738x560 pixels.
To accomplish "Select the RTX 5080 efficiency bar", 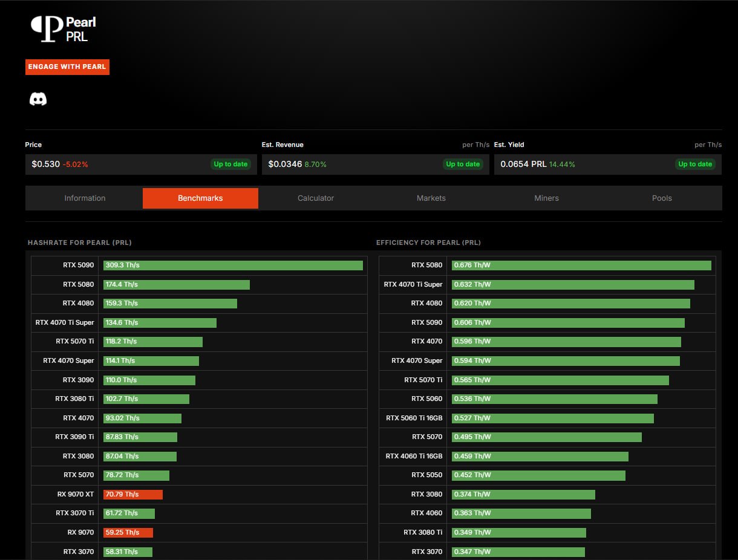I will click(581, 265).
